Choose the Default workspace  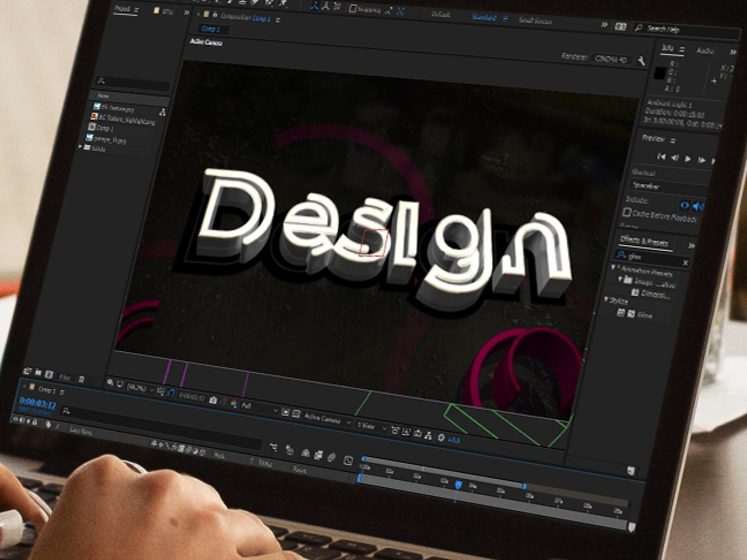click(x=441, y=15)
